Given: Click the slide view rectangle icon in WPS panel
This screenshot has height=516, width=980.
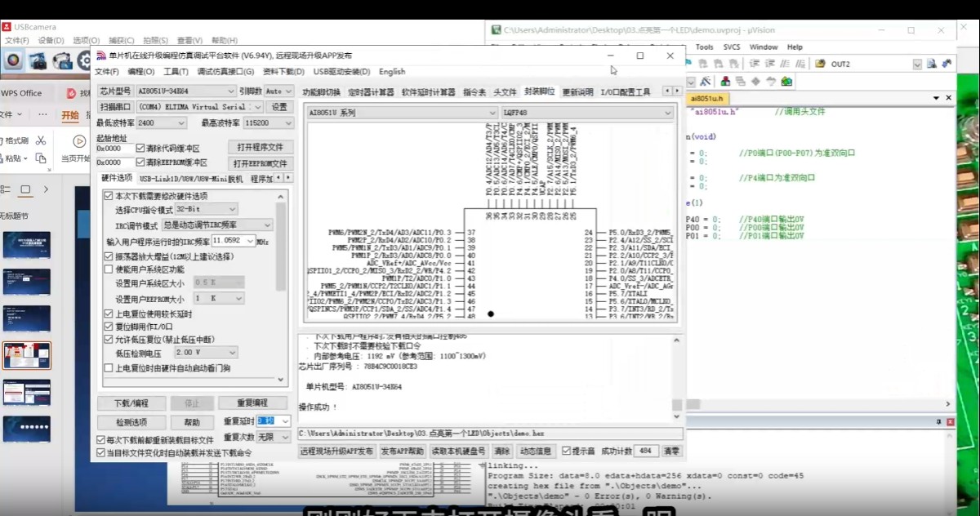Looking at the screenshot, I should 25,189.
